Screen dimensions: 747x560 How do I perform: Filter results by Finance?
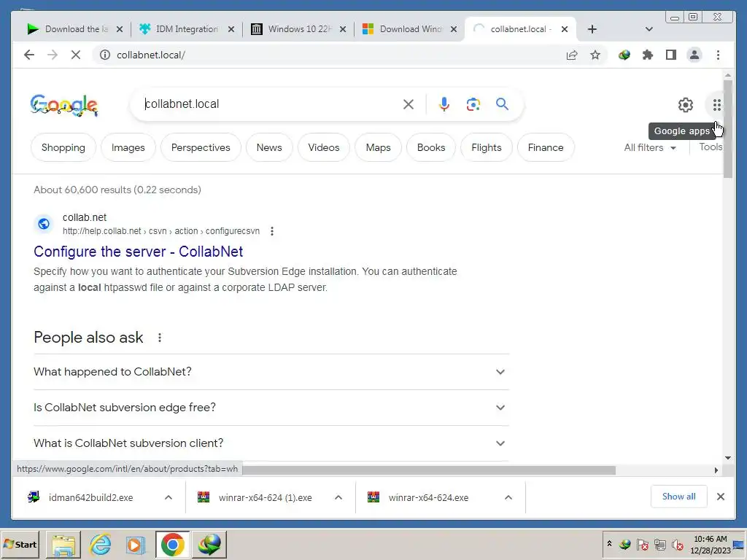[546, 147]
